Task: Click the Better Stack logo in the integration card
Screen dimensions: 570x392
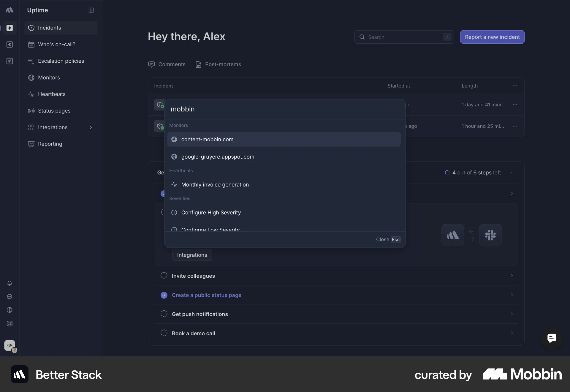Action: 453,235
